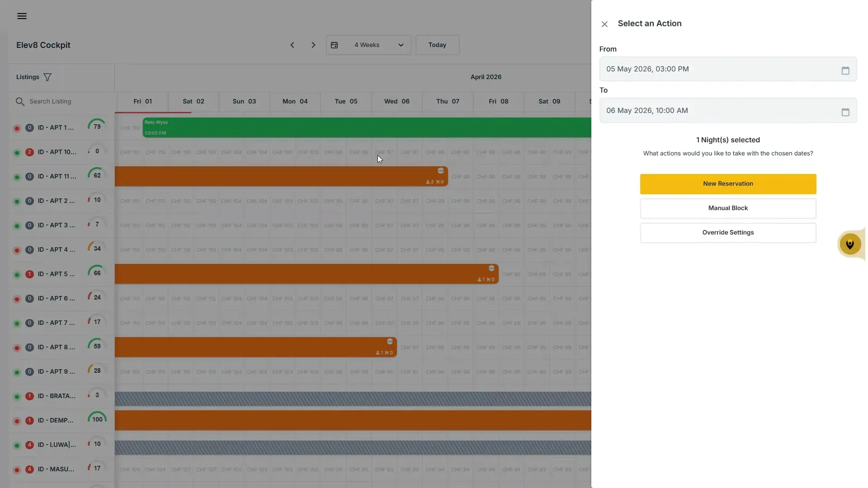Screen dimensions: 868x488
Task: Click the occupancy gauge 100 for DEMP
Action: tap(97, 419)
